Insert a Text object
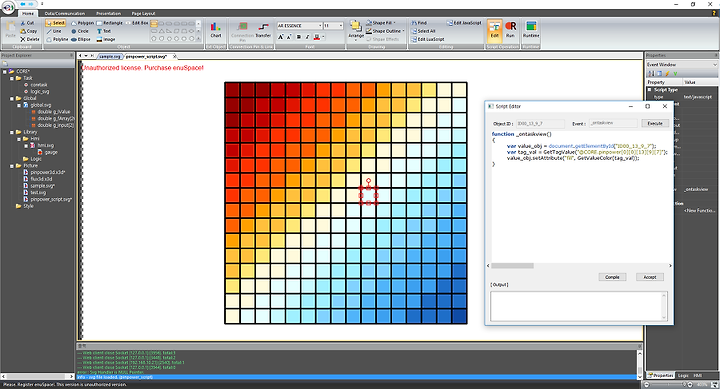The height and width of the screenshot is (389, 720). click(104, 31)
